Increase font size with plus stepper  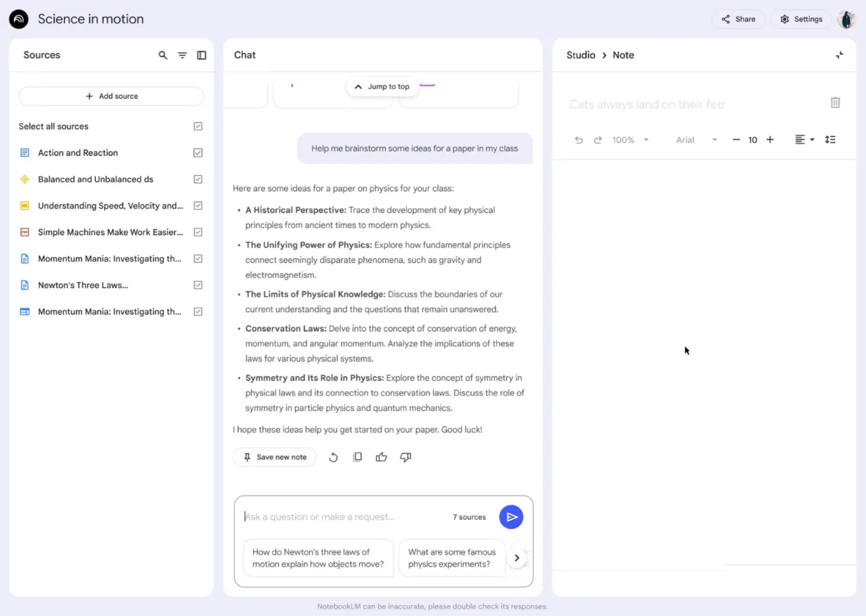click(770, 140)
